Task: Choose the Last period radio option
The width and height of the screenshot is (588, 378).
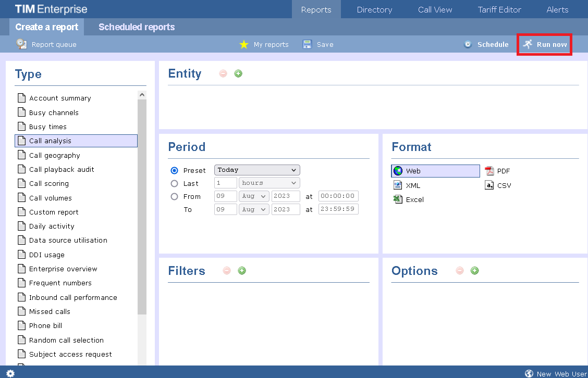Action: [x=174, y=183]
